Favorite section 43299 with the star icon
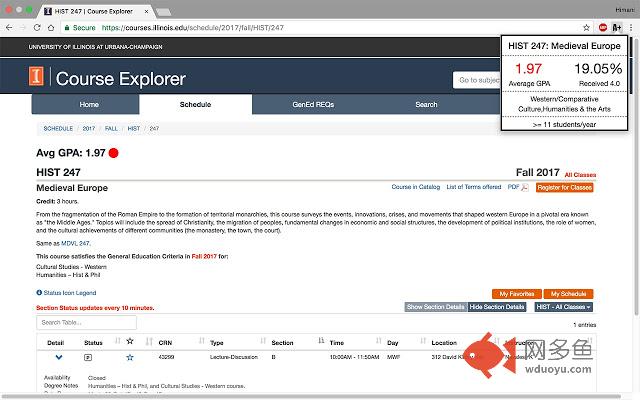This screenshot has width=640, height=400. [130, 358]
